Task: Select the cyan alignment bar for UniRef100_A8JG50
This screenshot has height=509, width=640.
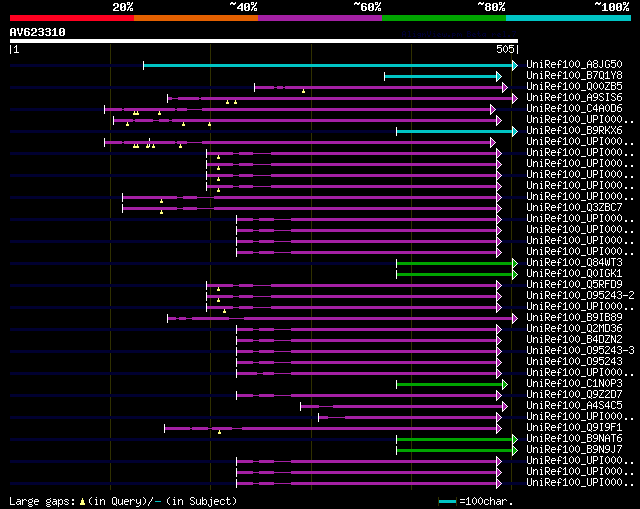Action: pyautogui.click(x=331, y=65)
